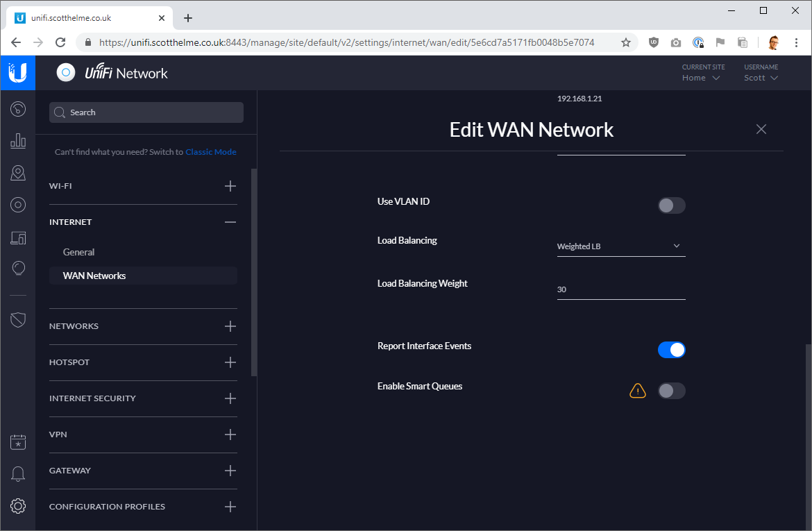Image resolution: width=812 pixels, height=531 pixels.
Task: Select General under Internet settings
Action: tap(79, 252)
